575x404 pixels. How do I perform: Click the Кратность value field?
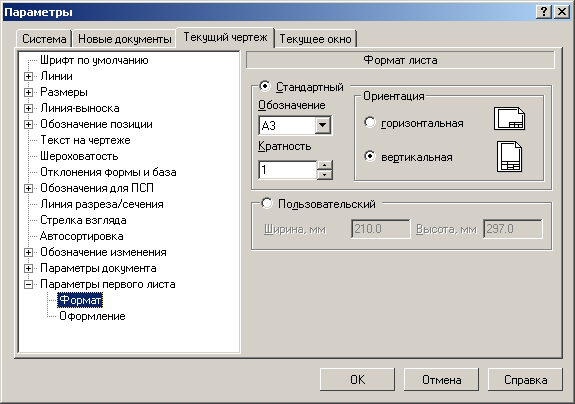[x=288, y=170]
